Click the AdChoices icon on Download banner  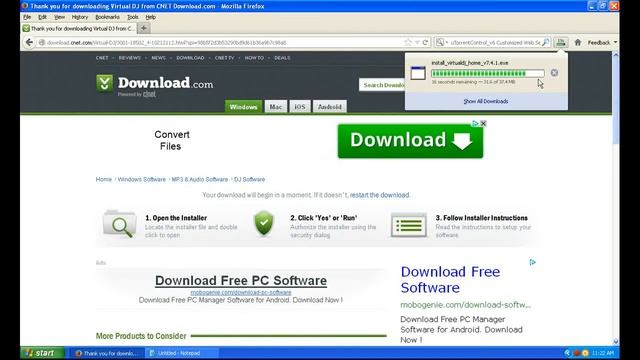coord(476,123)
